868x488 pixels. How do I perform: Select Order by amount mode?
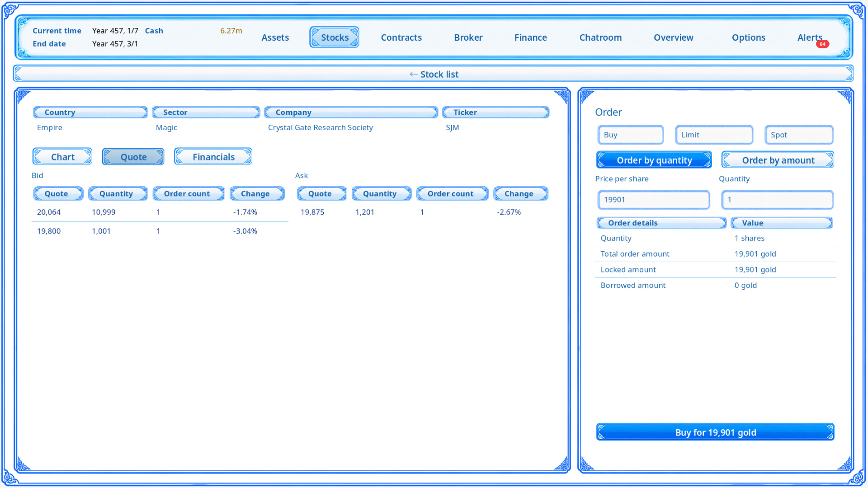coord(778,160)
